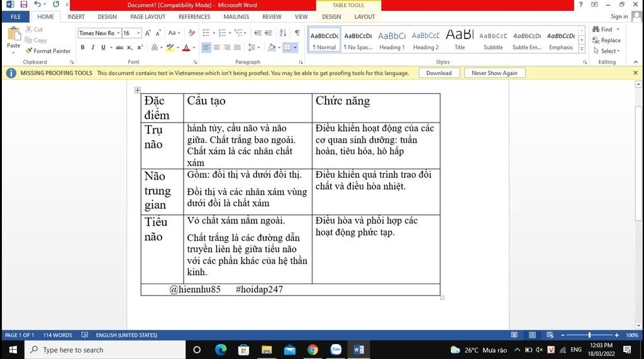
Task: Click the Replace command
Action: [x=606, y=40]
